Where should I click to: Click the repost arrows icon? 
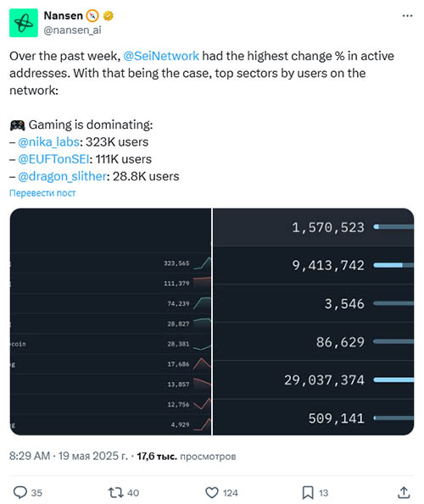click(114, 492)
